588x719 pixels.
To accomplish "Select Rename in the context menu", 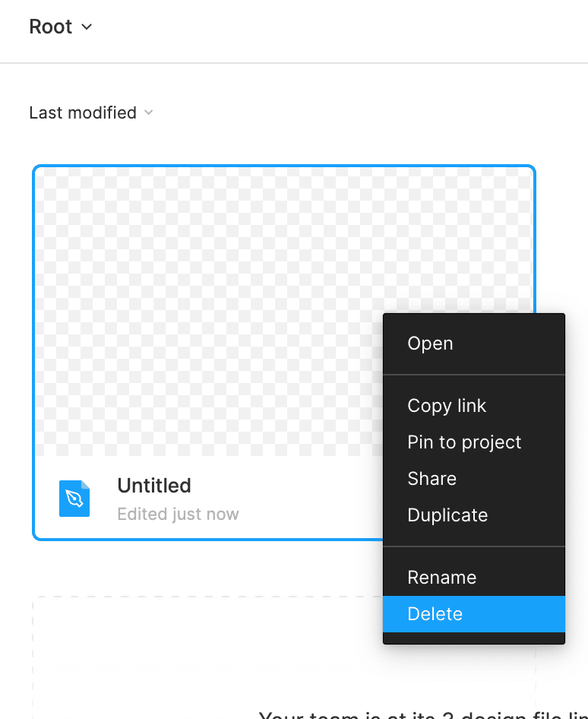I will 441,578.
